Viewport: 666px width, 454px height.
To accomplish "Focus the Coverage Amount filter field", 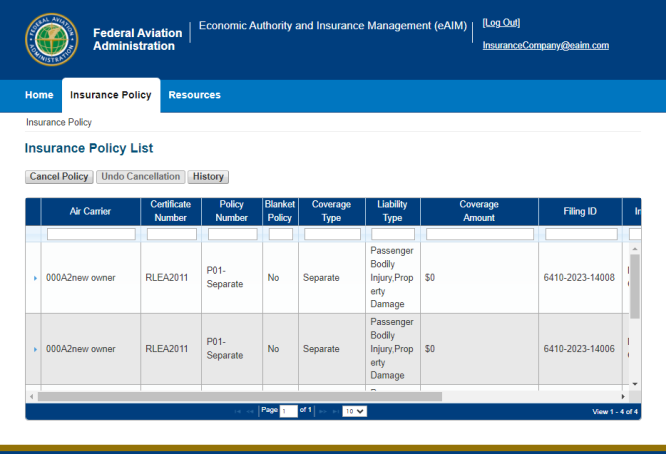I will (x=480, y=234).
